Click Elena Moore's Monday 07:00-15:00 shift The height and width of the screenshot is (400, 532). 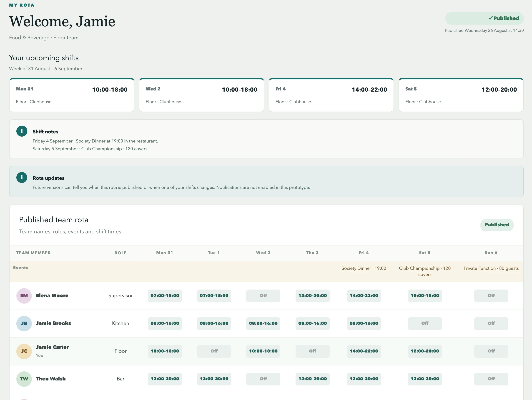pos(165,296)
